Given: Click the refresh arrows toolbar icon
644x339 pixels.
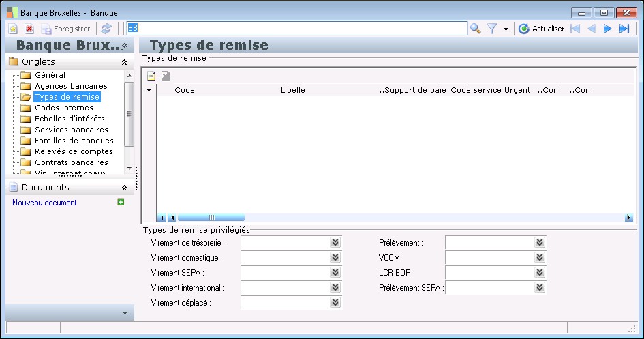Looking at the screenshot, I should (106, 29).
